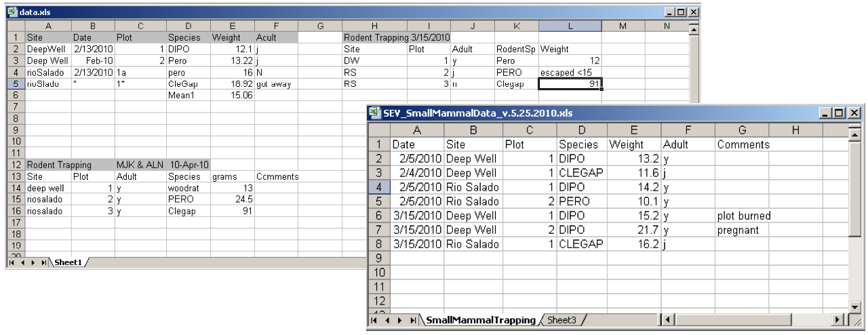Select the 'got away' cell in data.xls

tap(275, 84)
